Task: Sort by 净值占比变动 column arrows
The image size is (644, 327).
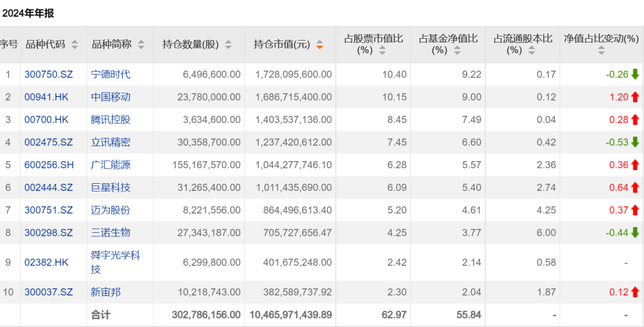Action: click(x=601, y=51)
